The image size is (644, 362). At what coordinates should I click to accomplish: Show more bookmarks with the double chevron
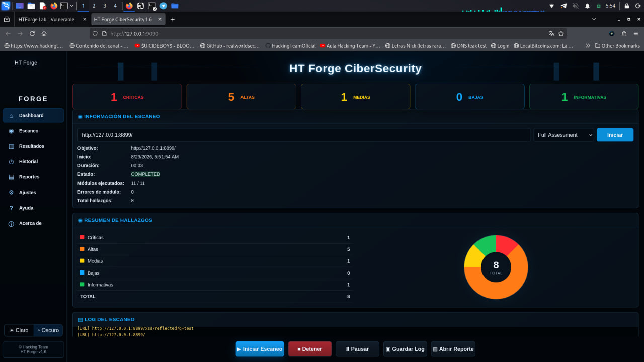[x=587, y=46]
